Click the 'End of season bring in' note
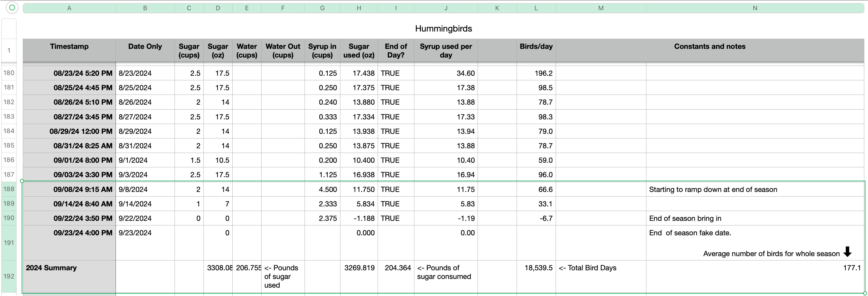Image resolution: width=868 pixels, height=296 pixels. (685, 219)
